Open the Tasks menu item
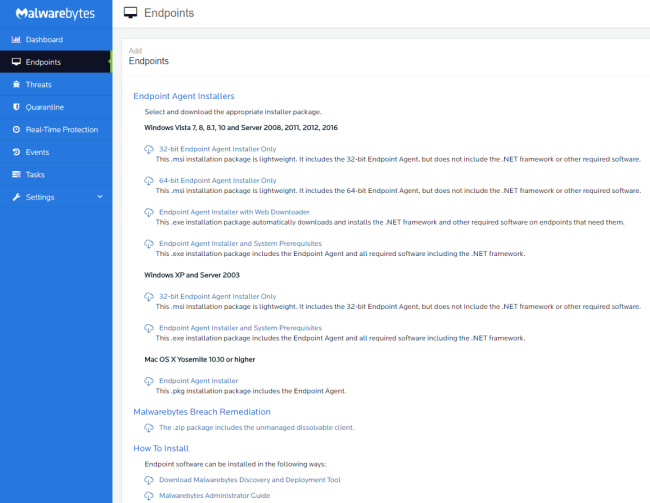Screen dimensions: 650x503 pos(56,174)
